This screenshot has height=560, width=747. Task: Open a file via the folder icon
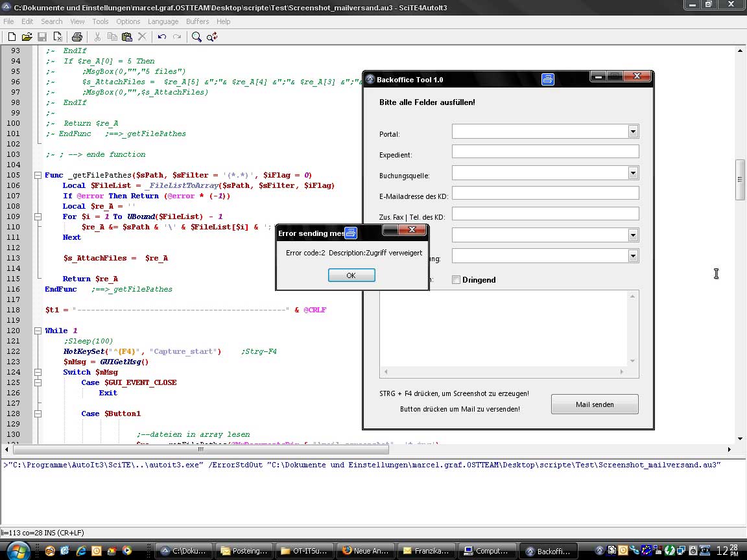(x=27, y=37)
